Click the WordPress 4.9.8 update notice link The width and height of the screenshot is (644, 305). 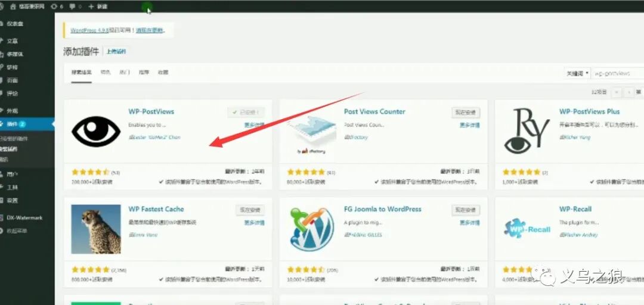click(x=89, y=31)
